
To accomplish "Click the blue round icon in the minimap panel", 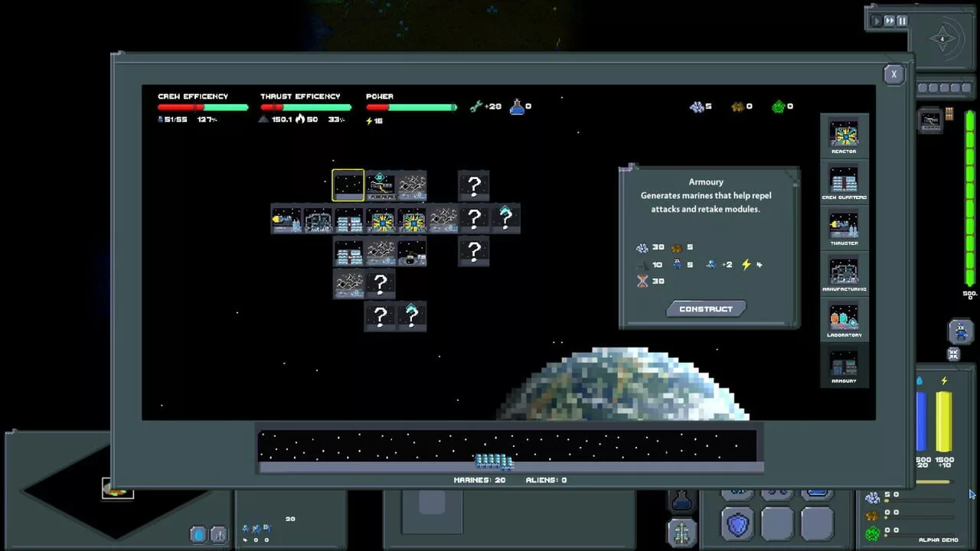I will click(x=198, y=534).
